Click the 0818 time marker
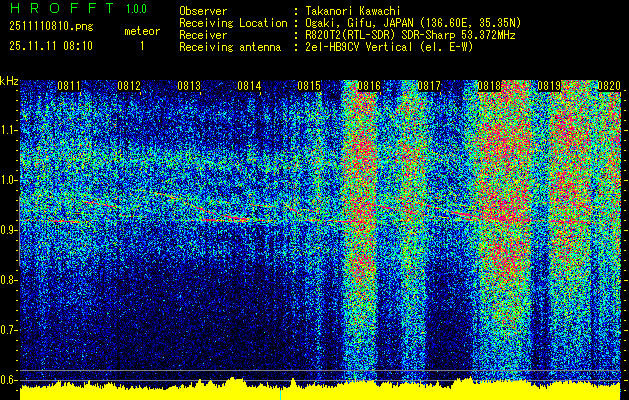The image size is (629, 400). pyautogui.click(x=489, y=86)
